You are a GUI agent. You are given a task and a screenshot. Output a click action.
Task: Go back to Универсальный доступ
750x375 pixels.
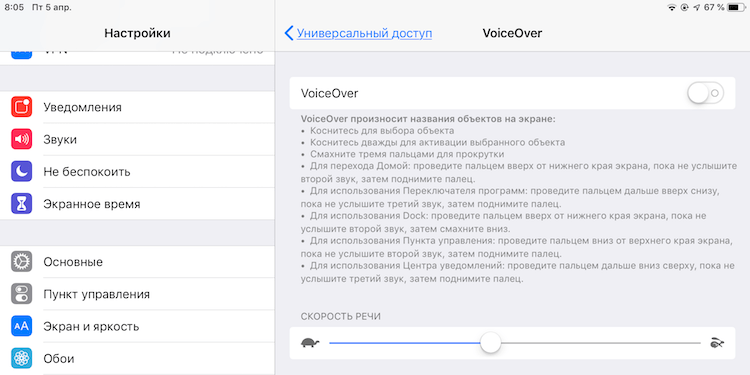(364, 33)
